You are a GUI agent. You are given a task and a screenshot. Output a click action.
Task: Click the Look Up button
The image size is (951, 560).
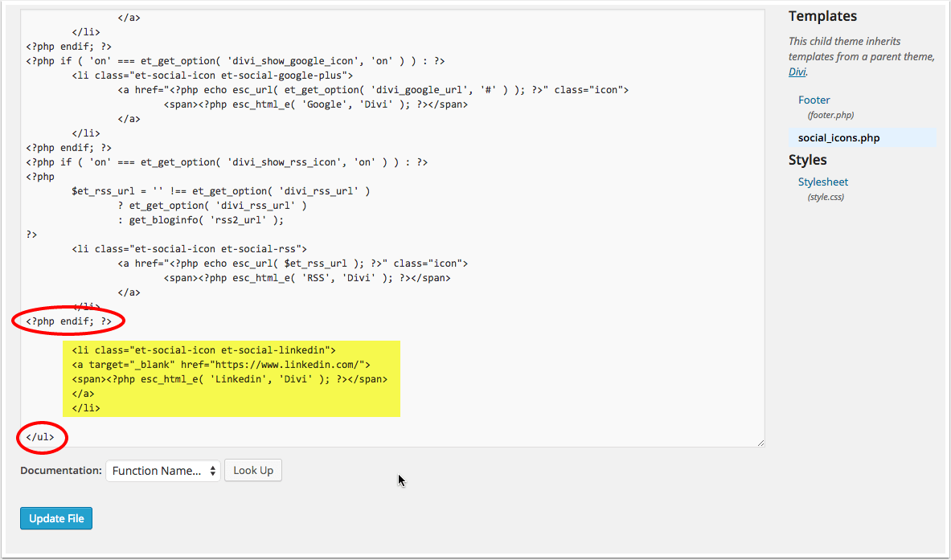click(x=253, y=470)
